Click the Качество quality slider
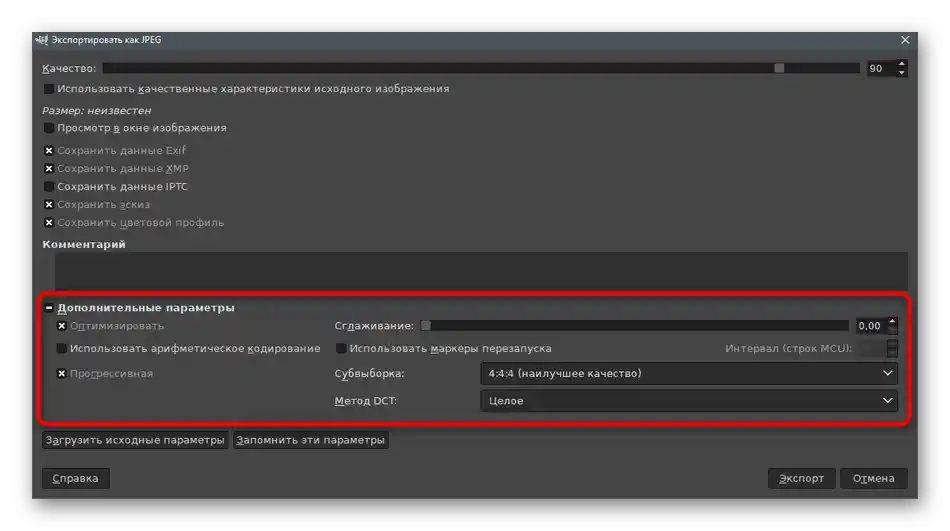The width and height of the screenshot is (950, 531). pyautogui.click(x=481, y=68)
